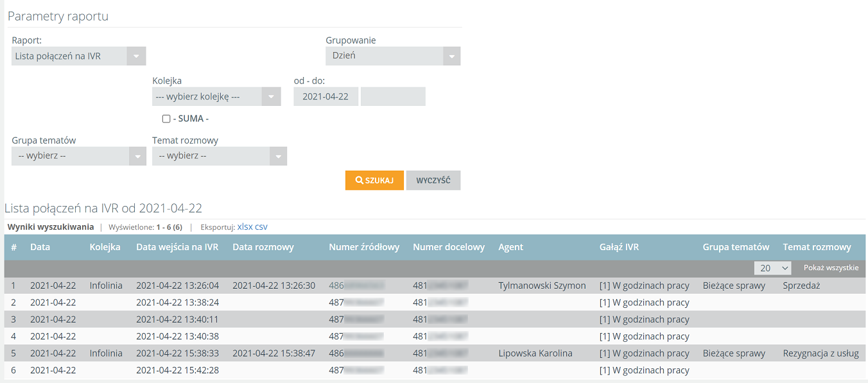The width and height of the screenshot is (868, 383).
Task: Click Bieżące sprawy in row 5
Action: click(734, 353)
